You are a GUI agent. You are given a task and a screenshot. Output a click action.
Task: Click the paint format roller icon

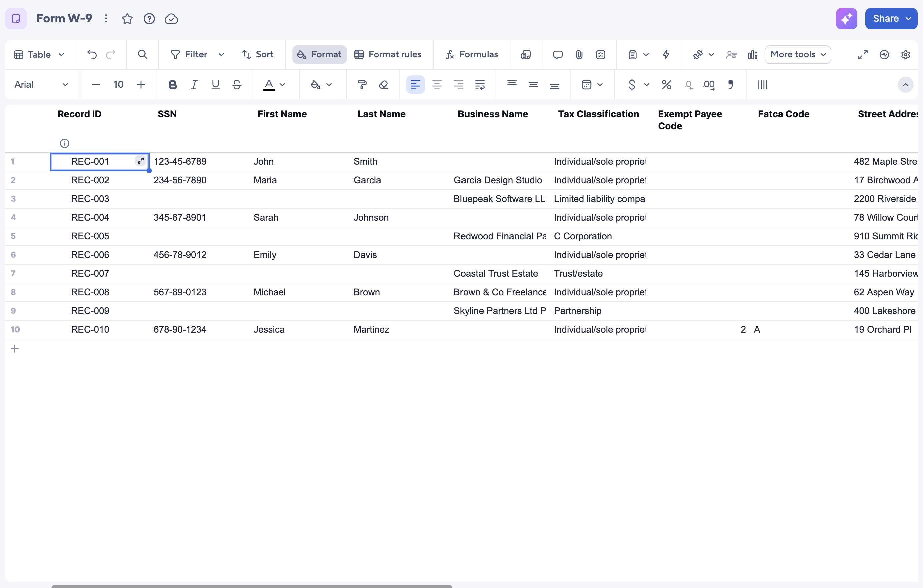[x=362, y=85]
